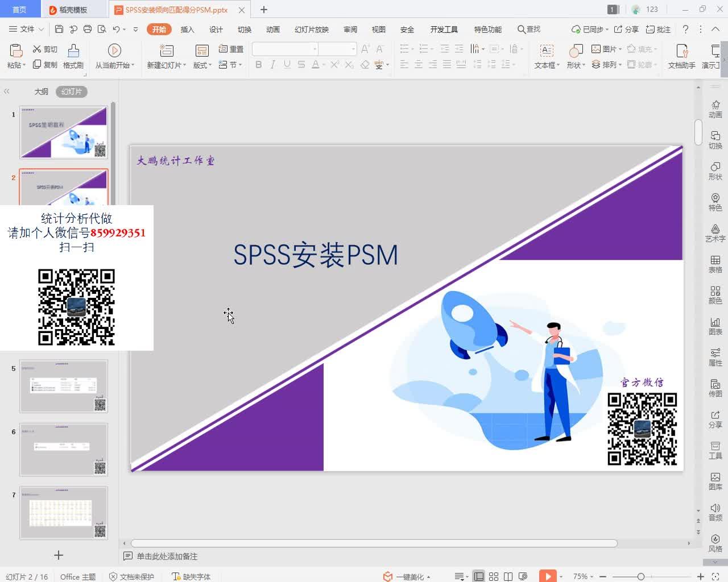Expand the Shapes (形状) dropdown arrow
The height and width of the screenshot is (582, 728).
[583, 65]
